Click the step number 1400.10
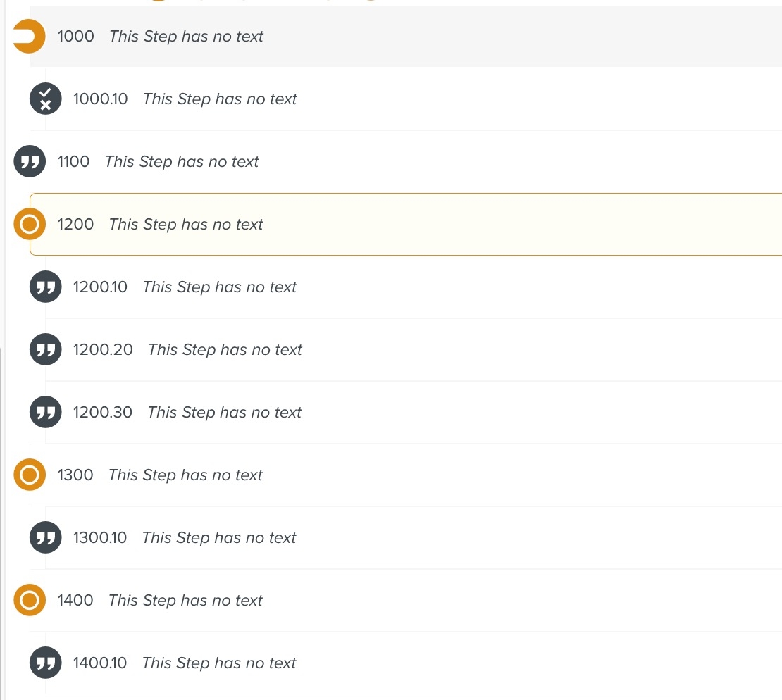 coord(100,663)
